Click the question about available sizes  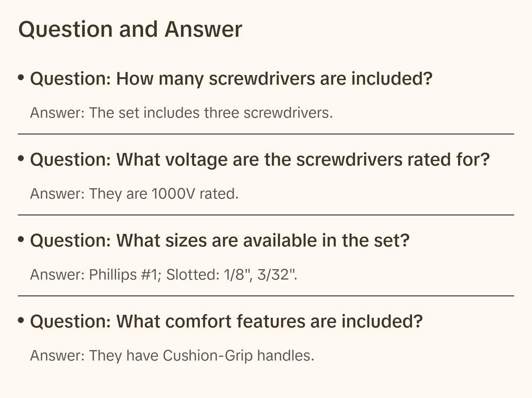220,241
